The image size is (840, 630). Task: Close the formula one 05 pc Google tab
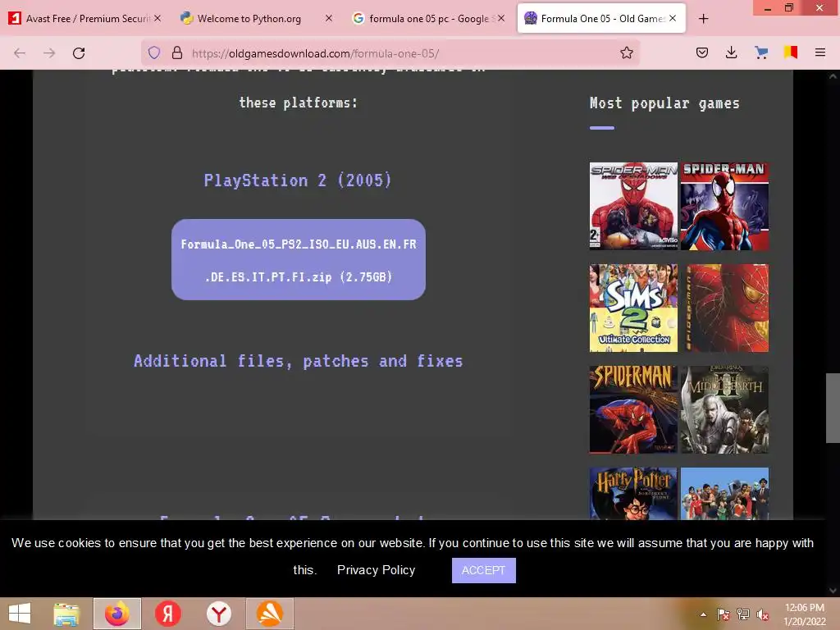[501, 18]
